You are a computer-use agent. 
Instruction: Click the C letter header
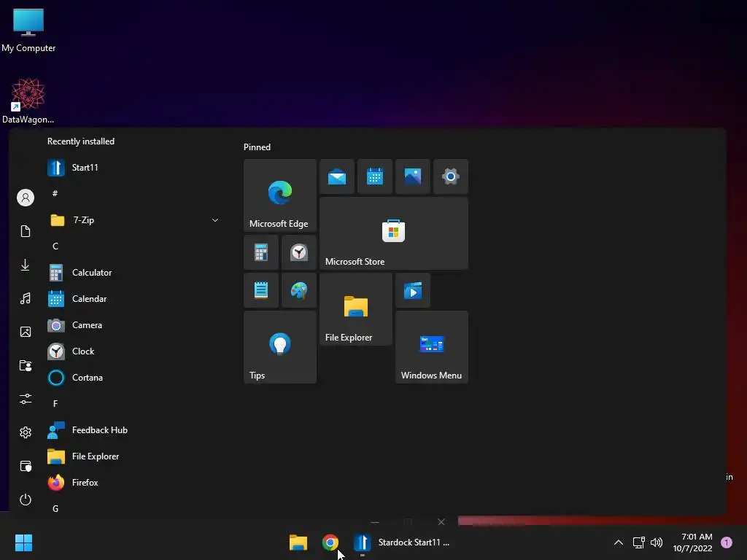pos(55,246)
